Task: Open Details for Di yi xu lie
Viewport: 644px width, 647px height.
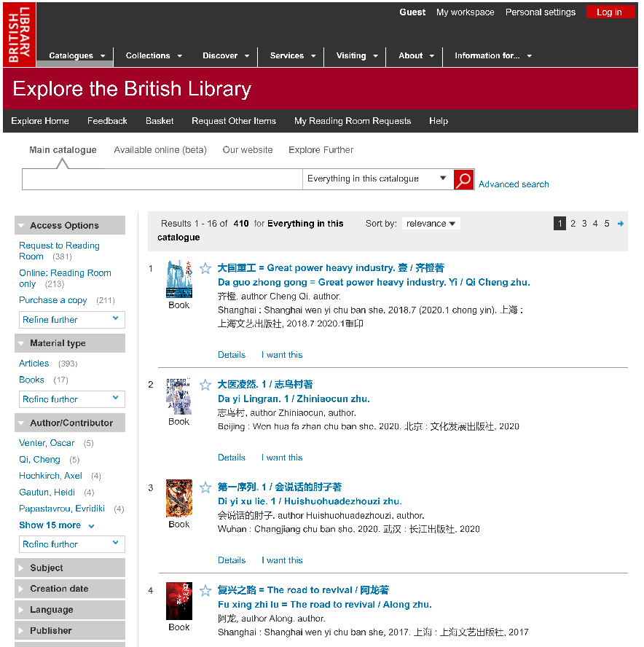Action: [232, 560]
